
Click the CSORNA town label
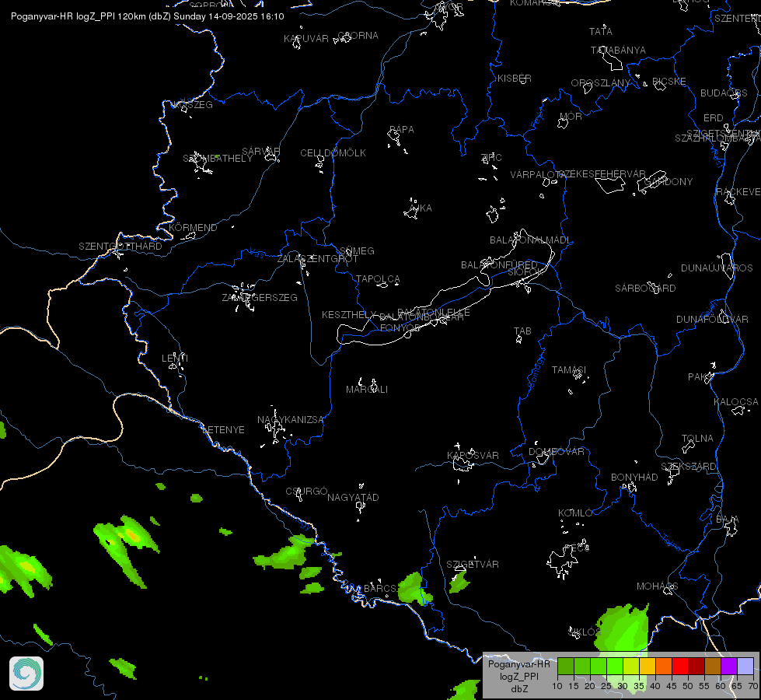coord(358,36)
